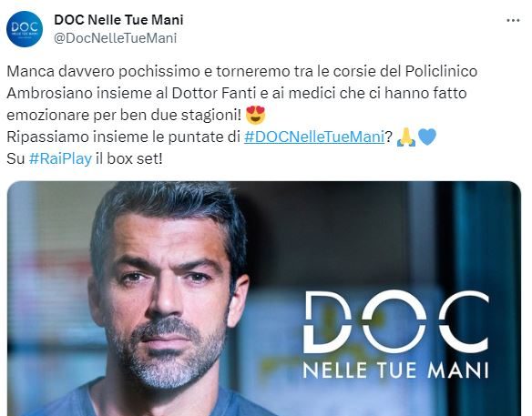The width and height of the screenshot is (532, 416).
Task: Click the display name DOC Nelle Tue Mani
Action: tap(118, 20)
